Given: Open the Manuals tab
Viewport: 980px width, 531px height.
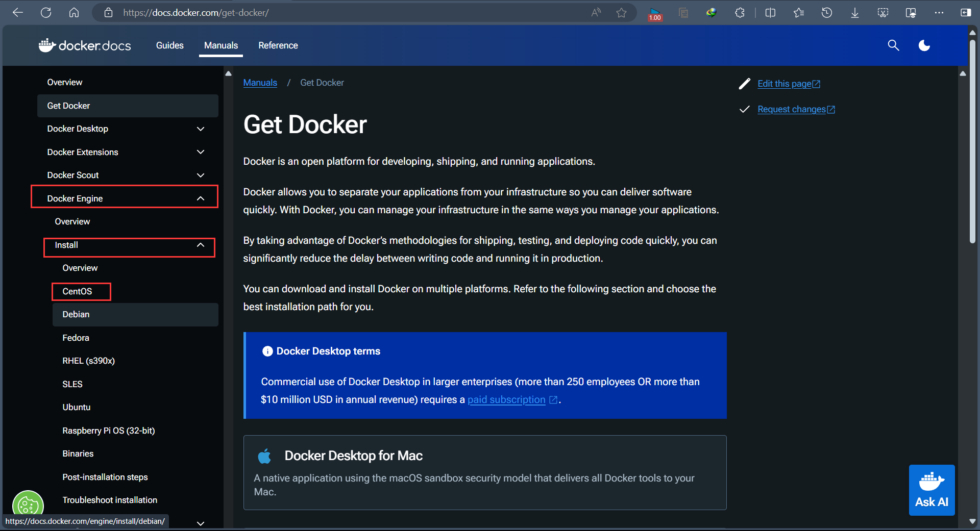Looking at the screenshot, I should (x=221, y=45).
